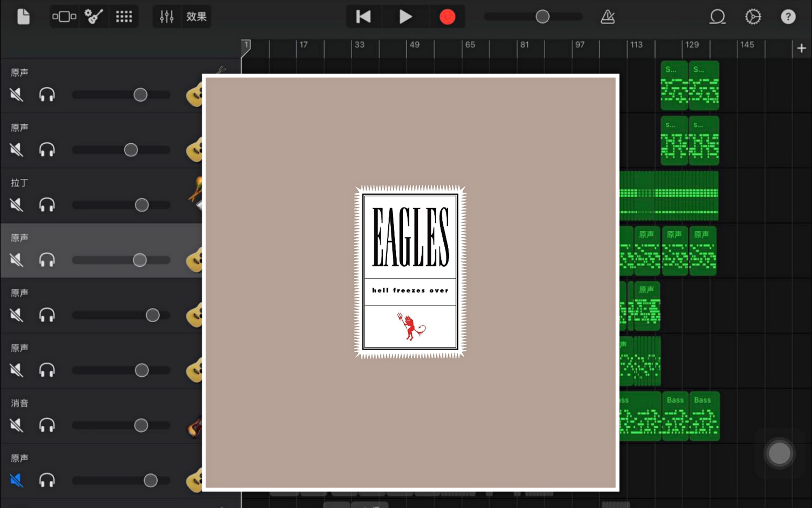Select the 拉丁 track name label
Viewport: 812px width, 508px height.
pyautogui.click(x=19, y=183)
